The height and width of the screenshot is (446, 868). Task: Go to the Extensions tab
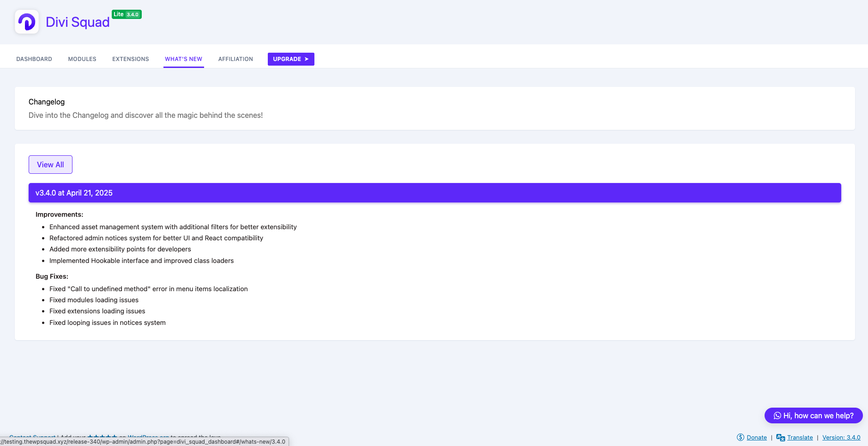pos(131,59)
